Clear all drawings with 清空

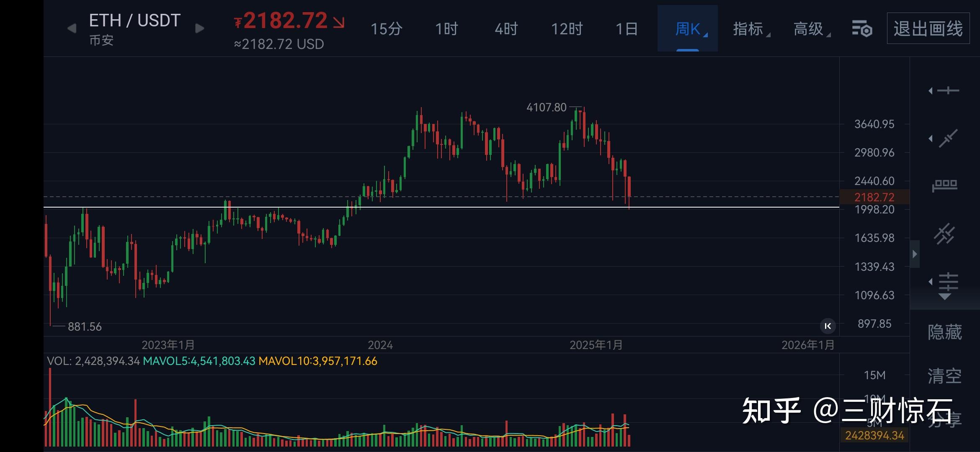click(945, 376)
